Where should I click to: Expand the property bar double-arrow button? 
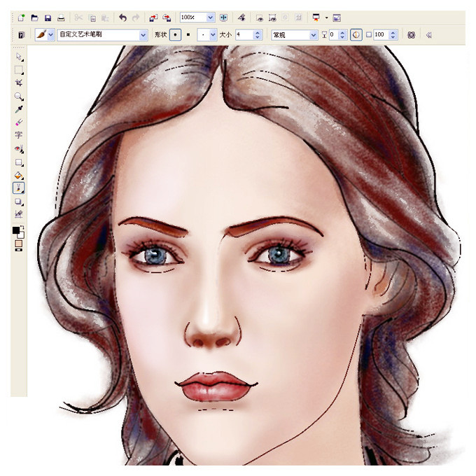[429, 35]
